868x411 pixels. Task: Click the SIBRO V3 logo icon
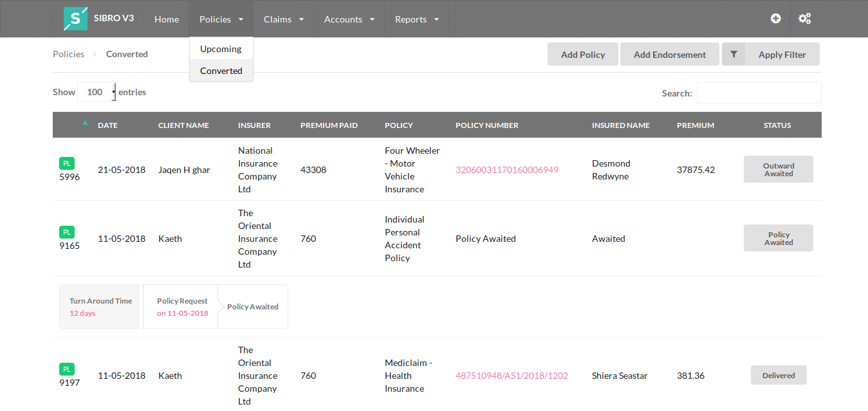coord(75,19)
